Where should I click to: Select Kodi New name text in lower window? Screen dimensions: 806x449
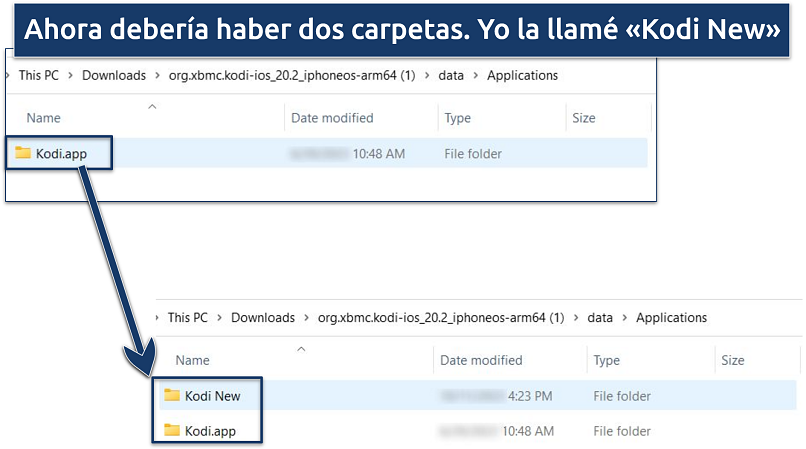coord(212,396)
